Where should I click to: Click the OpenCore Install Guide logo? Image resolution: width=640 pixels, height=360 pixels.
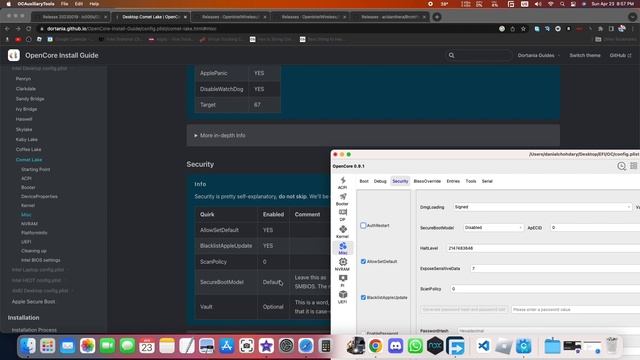click(13, 55)
